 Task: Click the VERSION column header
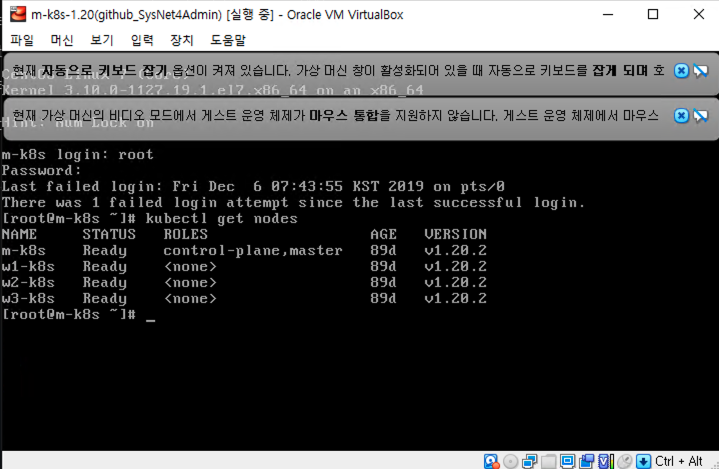455,235
